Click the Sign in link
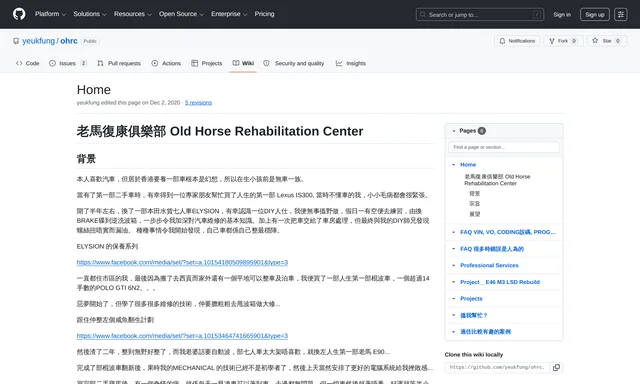 (x=562, y=14)
